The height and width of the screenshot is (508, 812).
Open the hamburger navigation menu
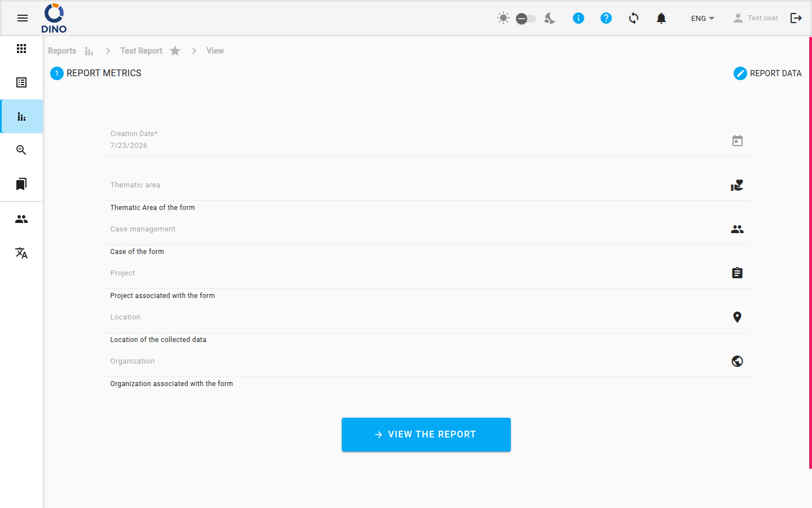[23, 18]
